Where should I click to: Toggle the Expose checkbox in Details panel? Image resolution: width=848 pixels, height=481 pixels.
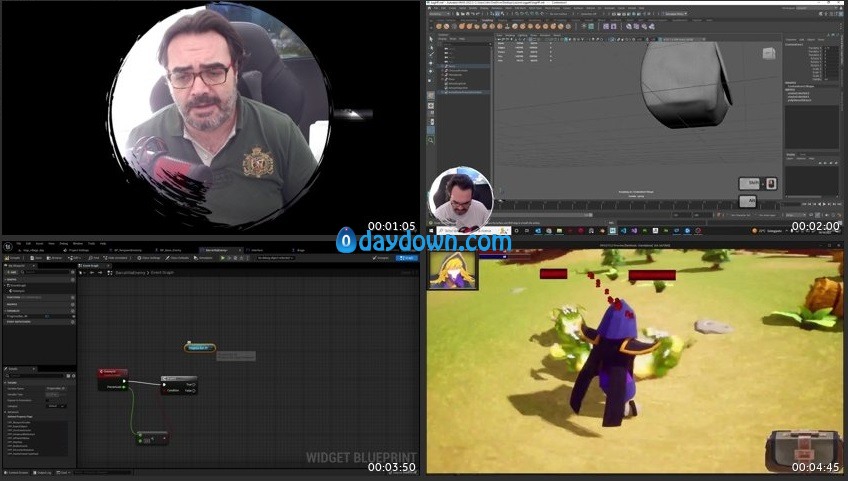click(47, 400)
